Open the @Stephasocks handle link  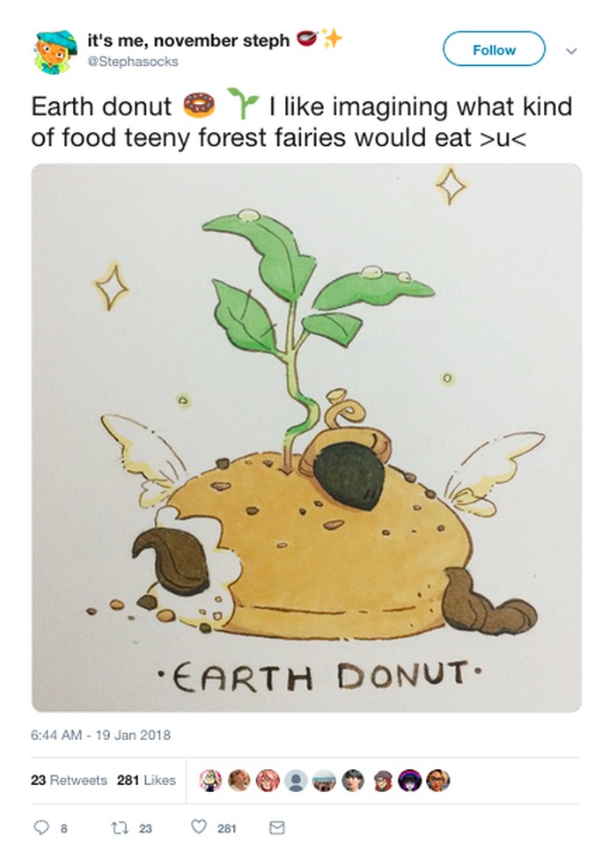click(x=133, y=62)
